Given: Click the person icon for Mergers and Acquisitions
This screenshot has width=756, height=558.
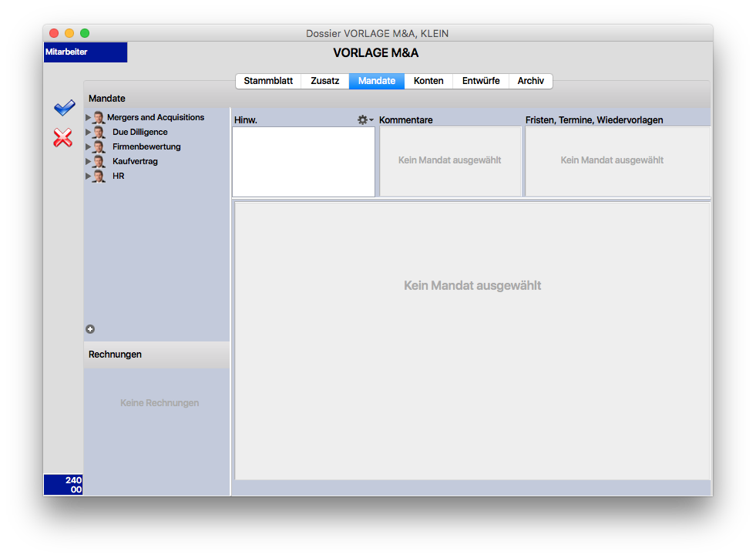Looking at the screenshot, I should (x=99, y=117).
